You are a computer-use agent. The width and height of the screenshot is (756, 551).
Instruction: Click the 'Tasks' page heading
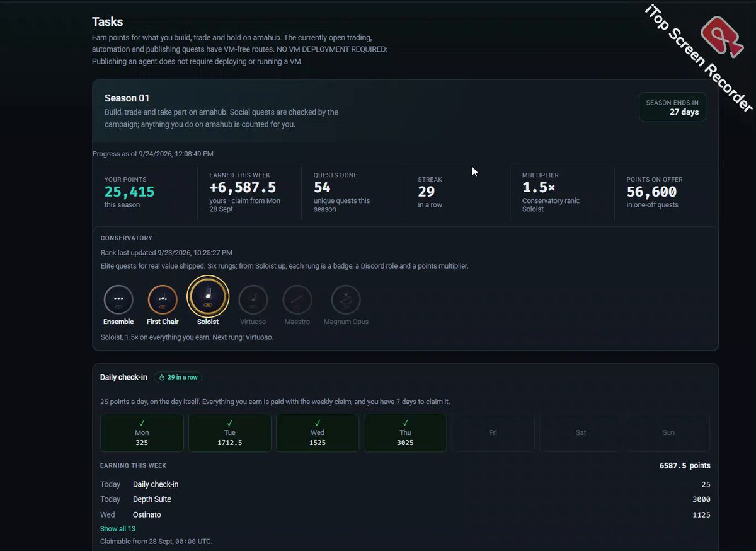[108, 22]
